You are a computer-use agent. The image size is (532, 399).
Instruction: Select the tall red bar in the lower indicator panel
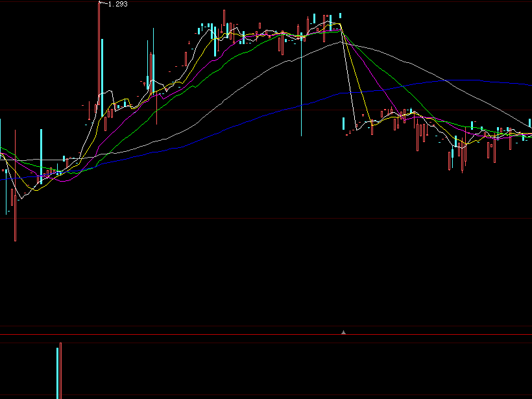pos(60,370)
